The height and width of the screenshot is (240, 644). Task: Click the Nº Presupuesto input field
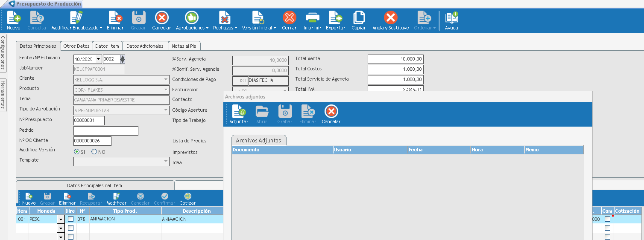coord(89,121)
